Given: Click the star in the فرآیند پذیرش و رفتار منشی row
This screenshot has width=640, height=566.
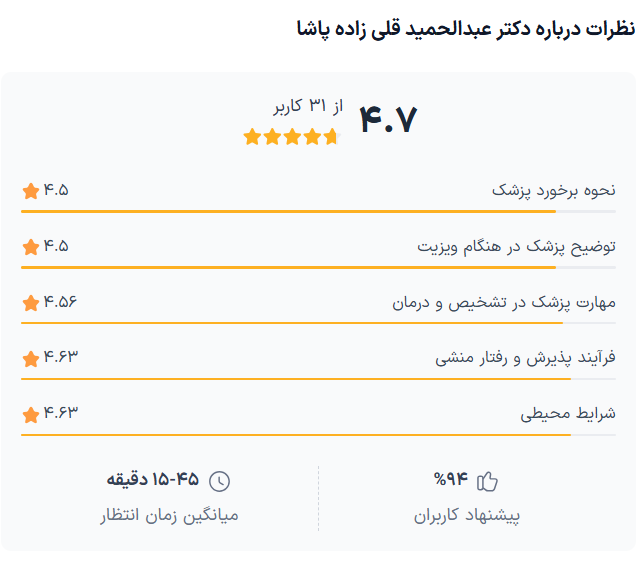Looking at the screenshot, I should [x=31, y=357].
